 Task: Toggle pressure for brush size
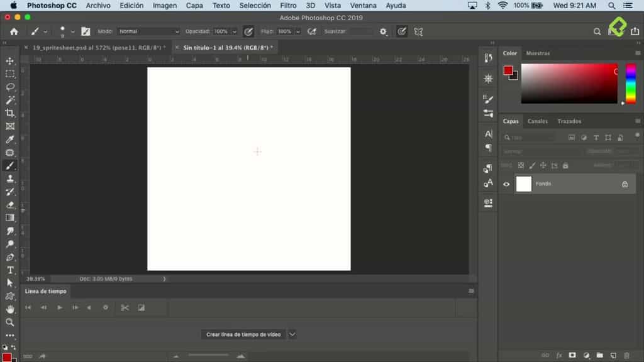point(402,31)
